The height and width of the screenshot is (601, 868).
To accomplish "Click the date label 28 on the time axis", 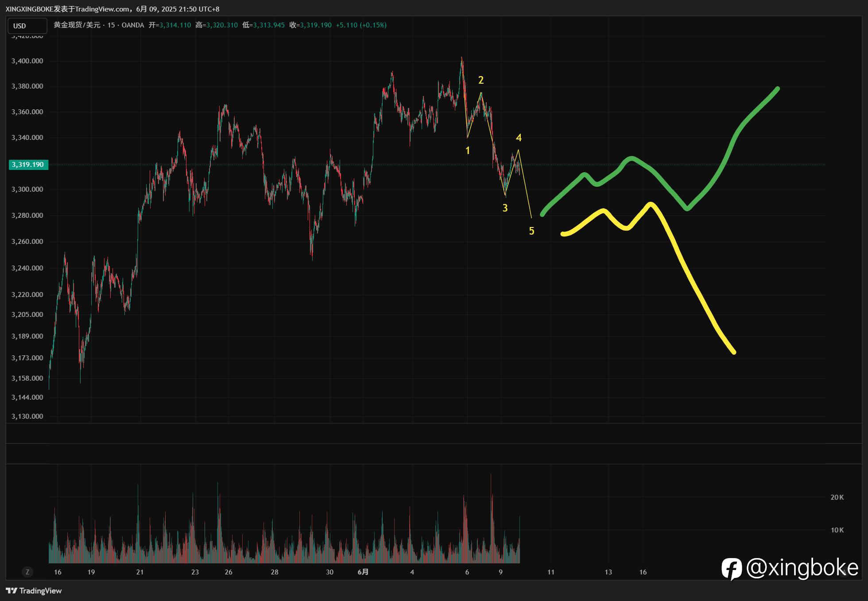I will pyautogui.click(x=275, y=572).
